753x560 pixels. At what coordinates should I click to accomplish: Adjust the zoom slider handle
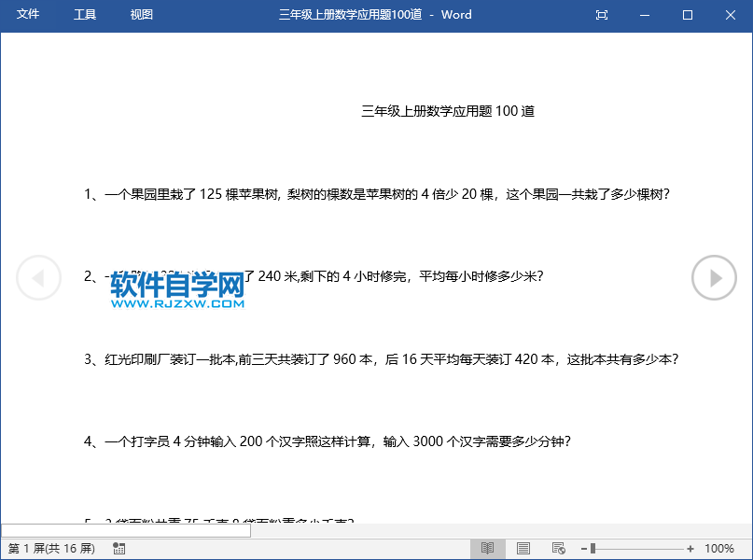point(592,549)
